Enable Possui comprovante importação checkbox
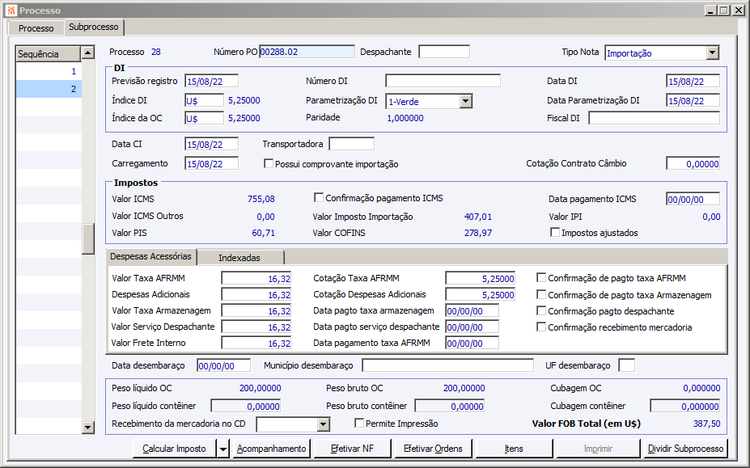 coord(268,163)
